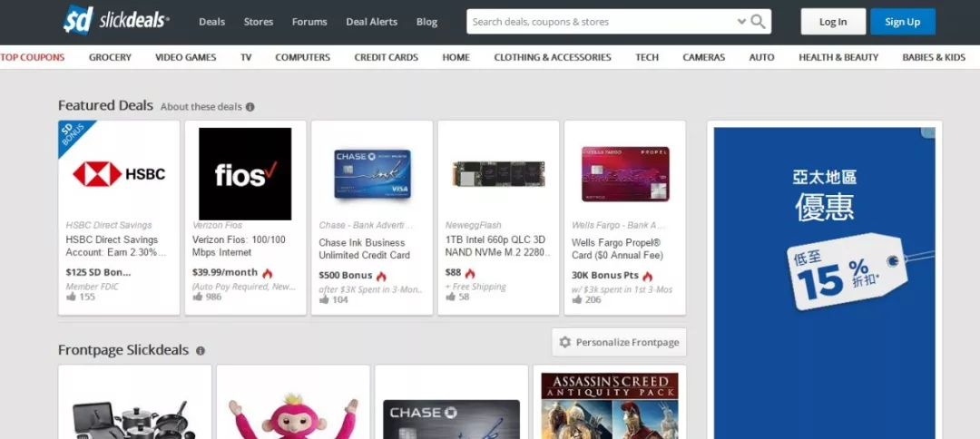Click the search magnifier icon

tap(758, 22)
